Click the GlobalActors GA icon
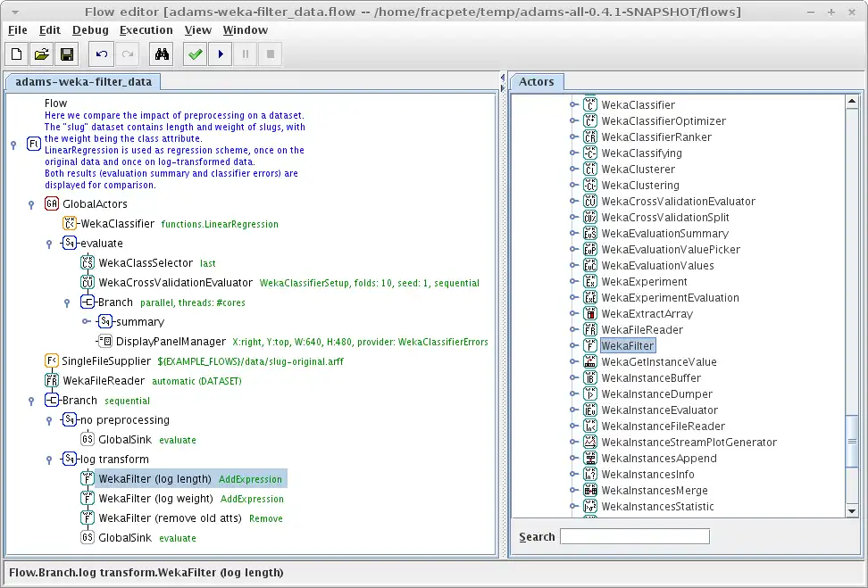Screen dimensions: 868x588 point(52,203)
